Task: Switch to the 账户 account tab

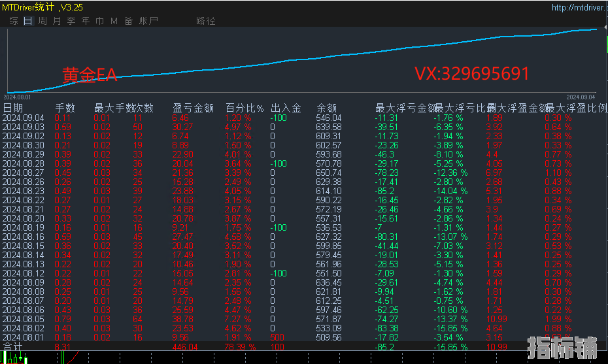Action: tap(148, 21)
